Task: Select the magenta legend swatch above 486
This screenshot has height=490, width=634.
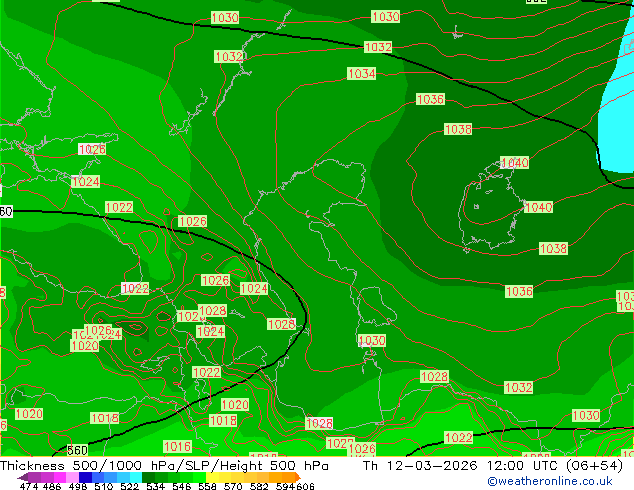Action: click(60, 477)
